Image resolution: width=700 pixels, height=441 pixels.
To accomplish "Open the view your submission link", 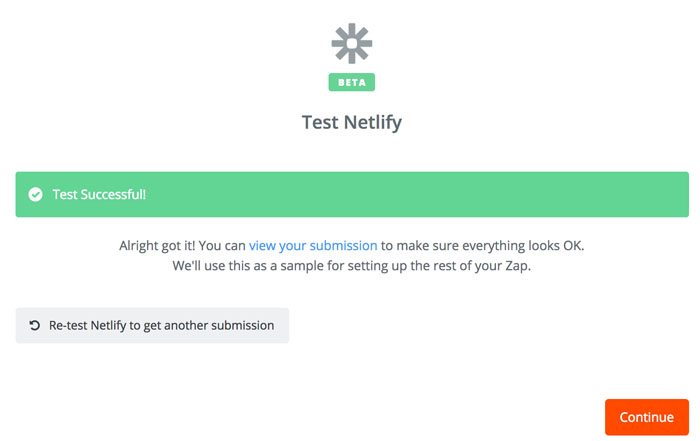I will (313, 245).
